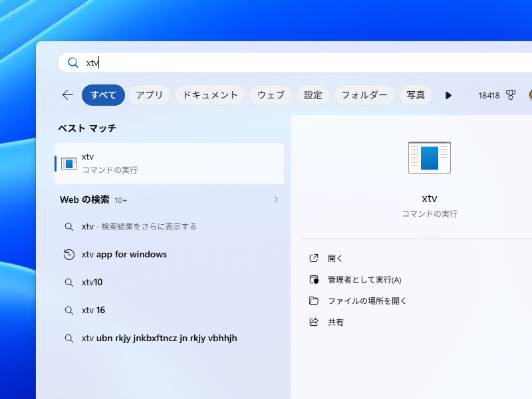
Task: Click search icon beside xtv - 検索結果 suggestion
Action: (x=69, y=227)
